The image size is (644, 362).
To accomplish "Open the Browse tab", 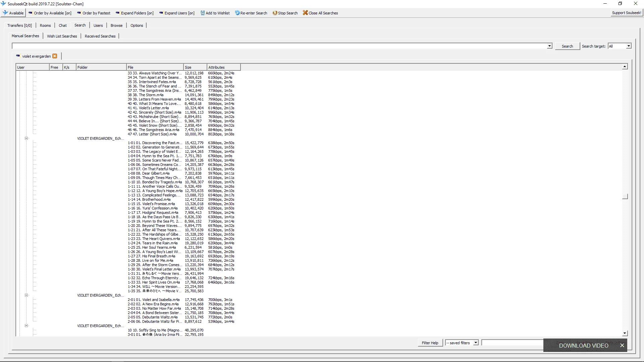I will click(116, 25).
